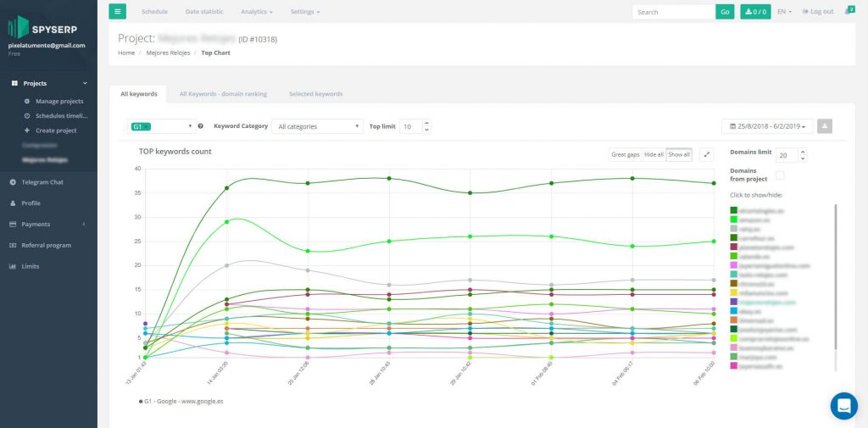Open the help question mark next to G1
868x428 pixels.
200,126
